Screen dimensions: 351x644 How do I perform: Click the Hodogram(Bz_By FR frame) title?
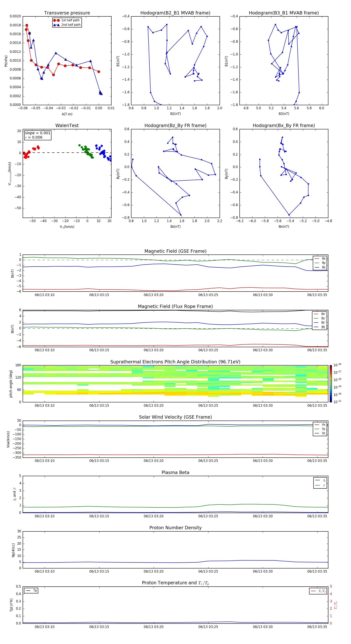pos(175,125)
